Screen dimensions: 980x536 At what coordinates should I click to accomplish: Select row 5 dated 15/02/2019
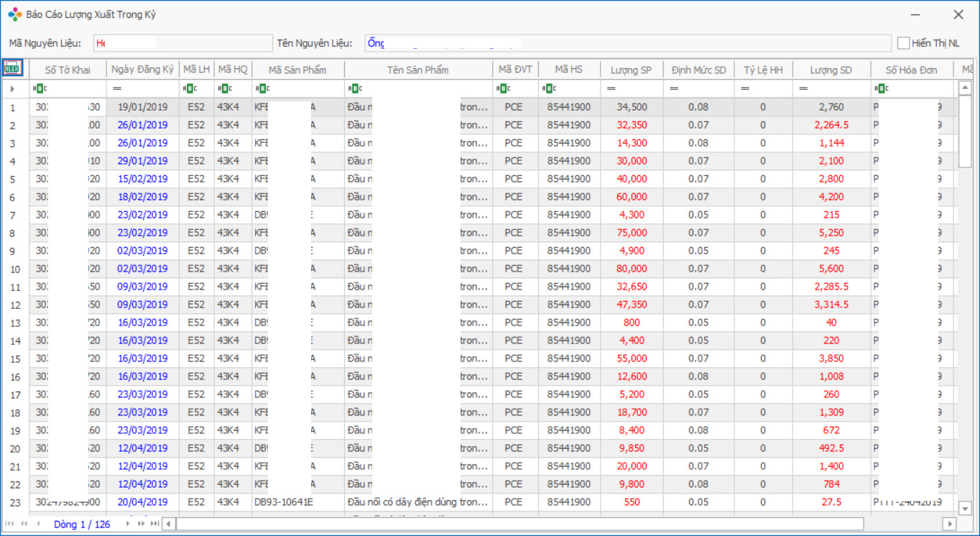pyautogui.click(x=142, y=179)
